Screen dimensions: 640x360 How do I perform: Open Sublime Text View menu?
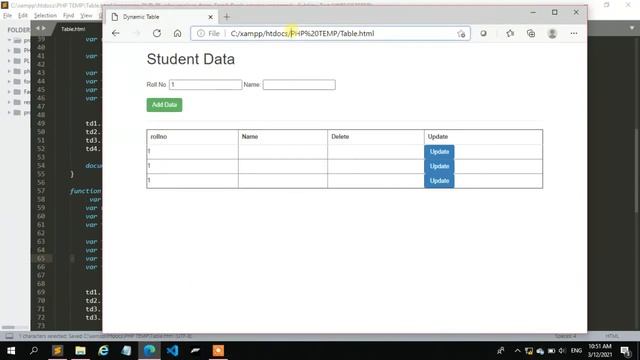[x=86, y=16]
